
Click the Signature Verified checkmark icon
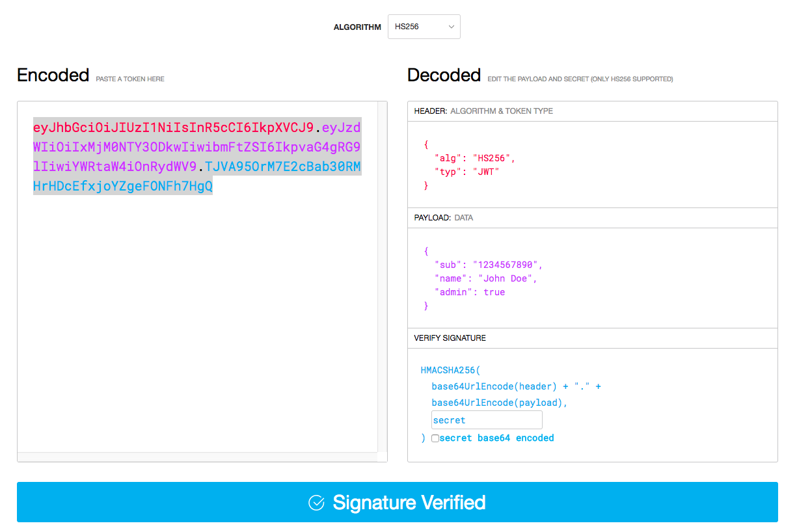click(316, 503)
